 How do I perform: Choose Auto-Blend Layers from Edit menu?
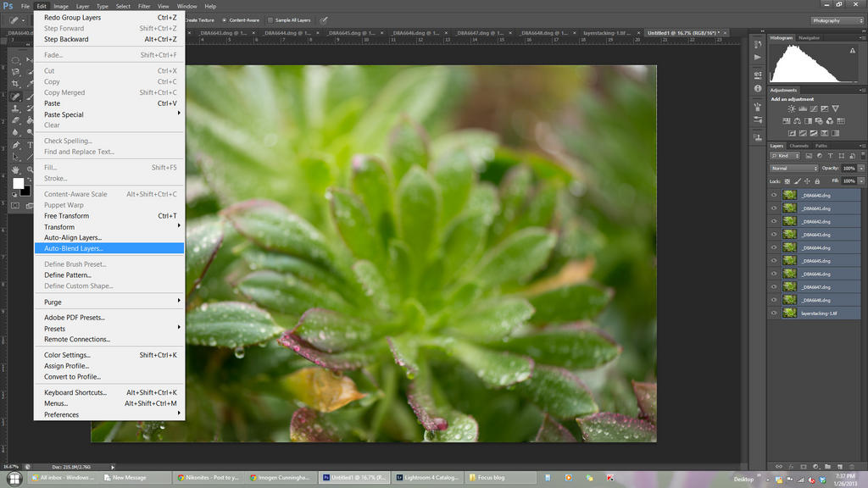(73, 248)
